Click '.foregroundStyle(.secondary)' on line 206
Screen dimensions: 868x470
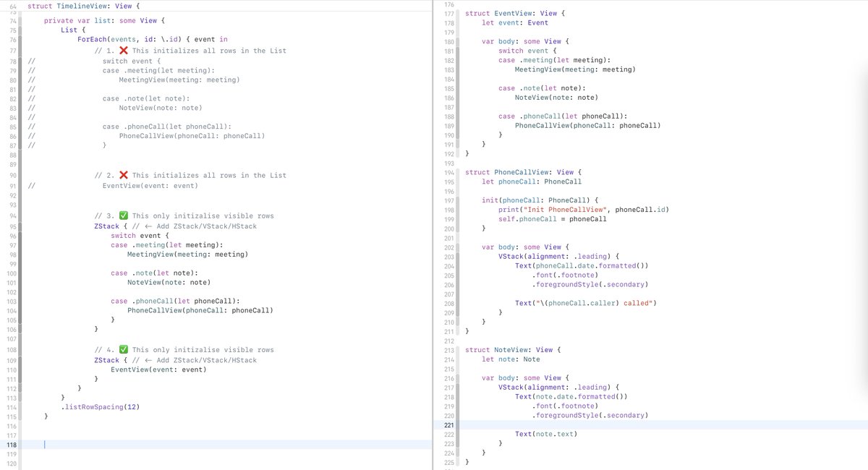point(590,285)
